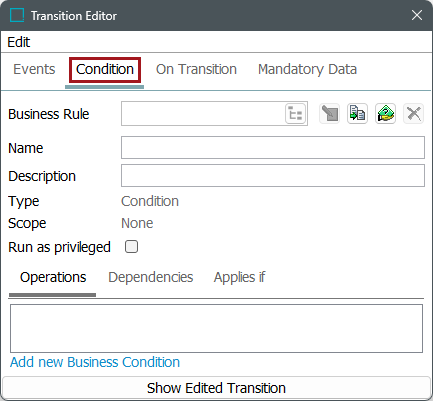
Task: Select the Condition tab
Action: coord(105,69)
